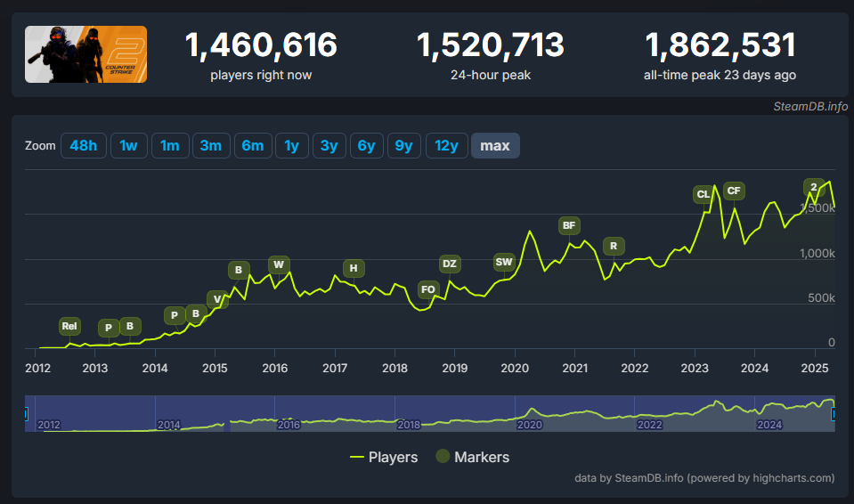The width and height of the screenshot is (854, 504).
Task: Set chart zoom to 1m
Action: [x=170, y=145]
